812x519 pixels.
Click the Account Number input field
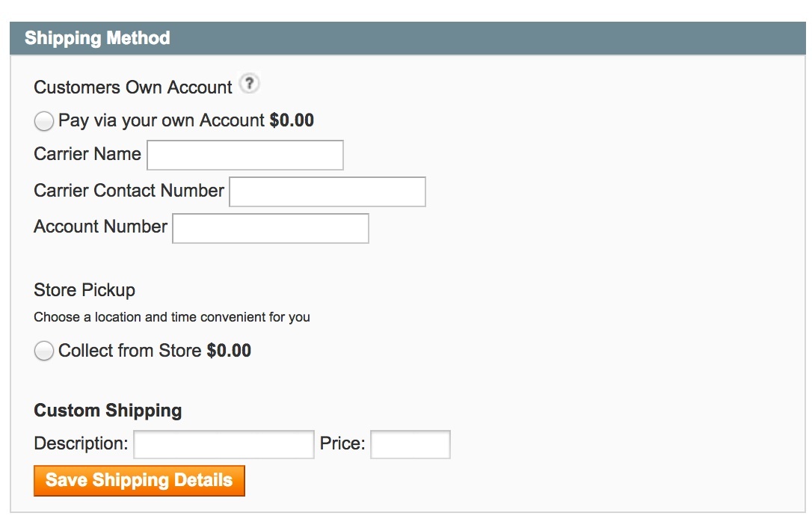271,229
